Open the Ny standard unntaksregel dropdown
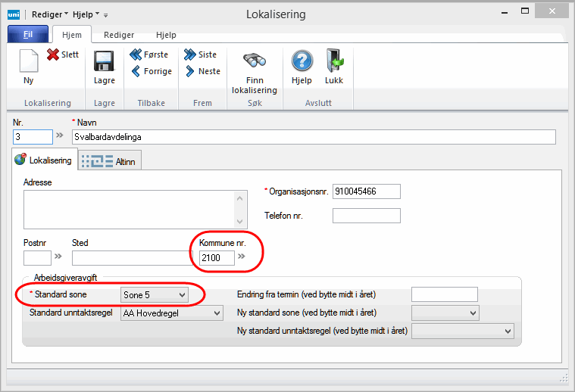Screen dimensions: 575x392 click(x=507, y=331)
